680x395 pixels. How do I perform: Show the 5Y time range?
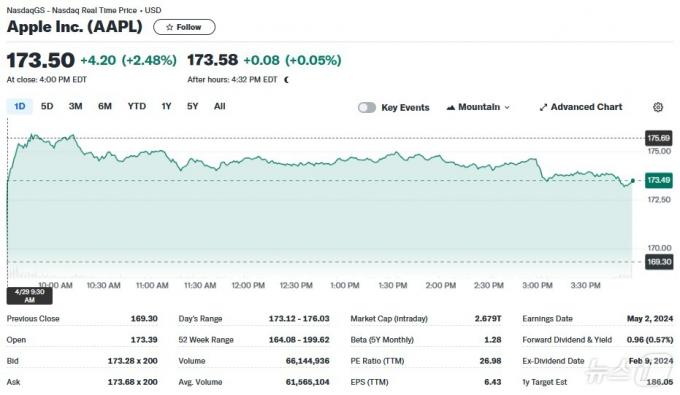[193, 106]
